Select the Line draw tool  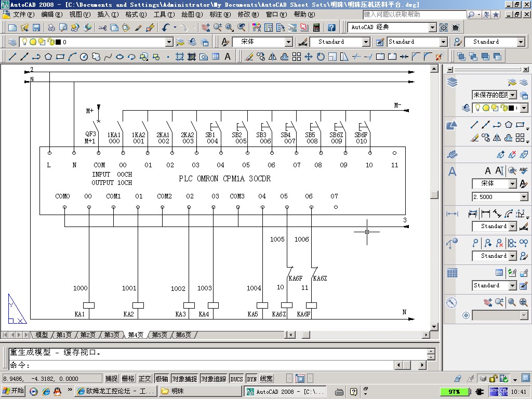tap(13, 57)
